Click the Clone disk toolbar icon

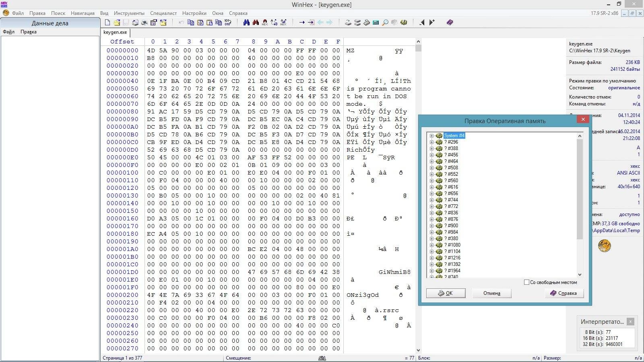(x=357, y=23)
